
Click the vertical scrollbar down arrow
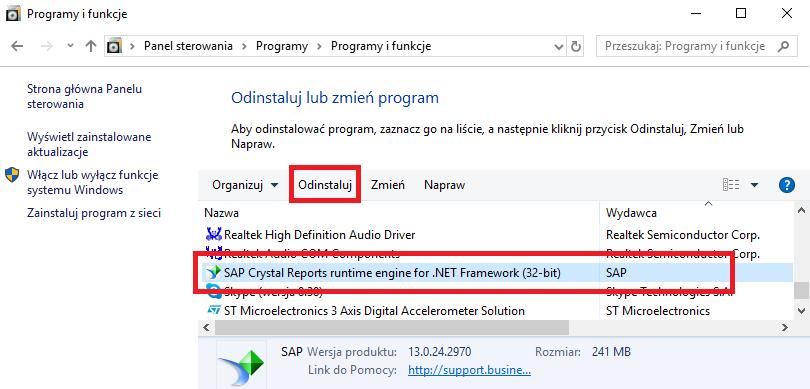(x=801, y=311)
